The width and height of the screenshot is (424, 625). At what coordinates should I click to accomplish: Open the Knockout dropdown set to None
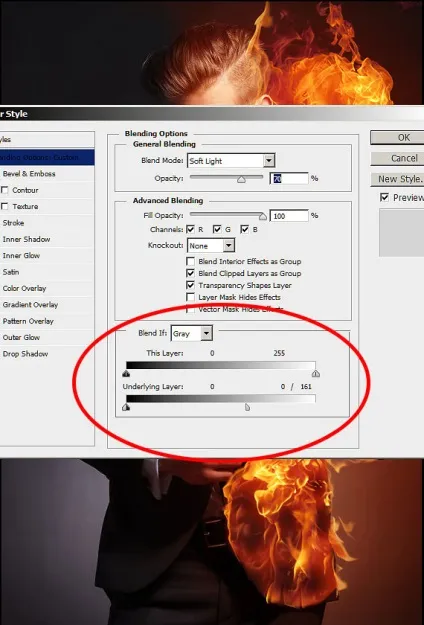coord(211,246)
